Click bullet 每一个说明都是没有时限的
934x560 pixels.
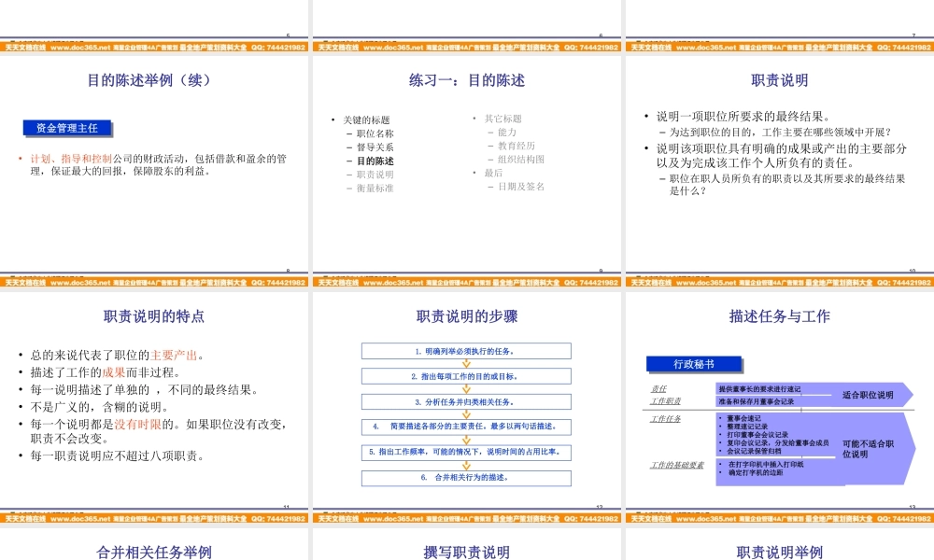click(160, 431)
